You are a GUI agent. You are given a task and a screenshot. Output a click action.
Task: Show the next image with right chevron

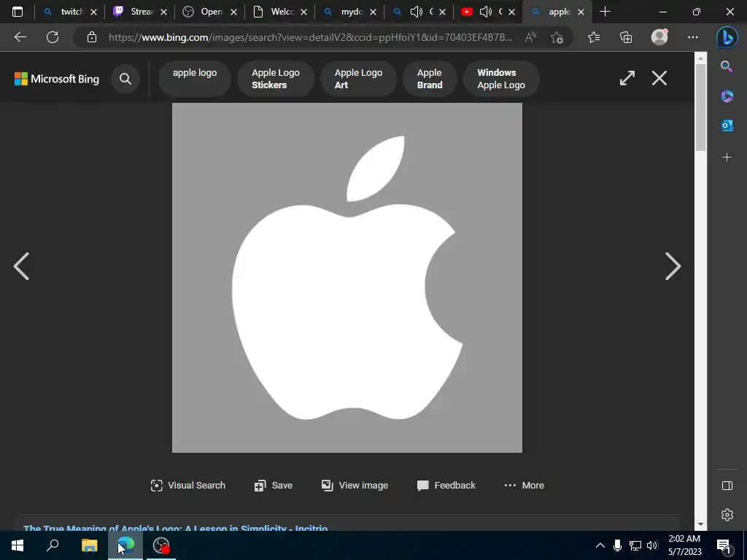point(673,266)
